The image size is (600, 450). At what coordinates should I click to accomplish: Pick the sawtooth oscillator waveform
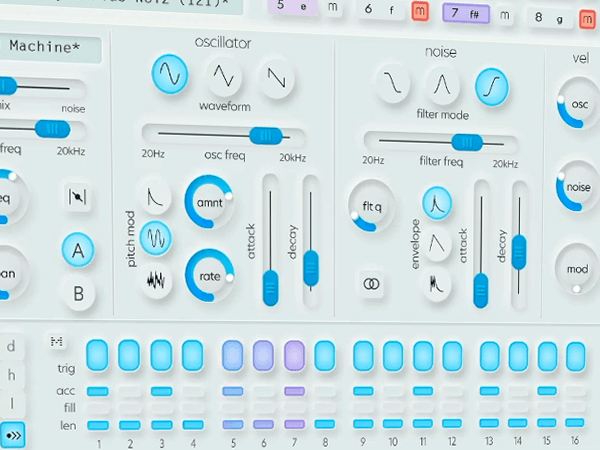pos(275,77)
